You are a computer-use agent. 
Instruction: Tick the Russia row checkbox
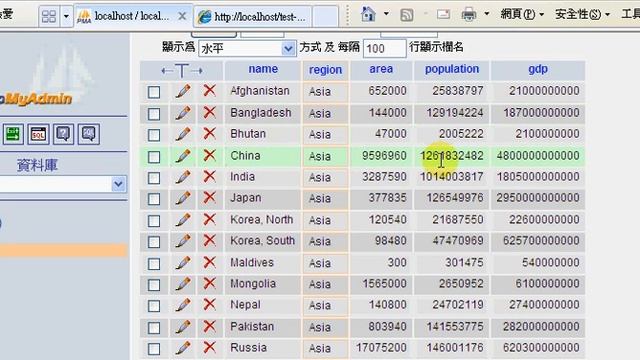[154, 349]
